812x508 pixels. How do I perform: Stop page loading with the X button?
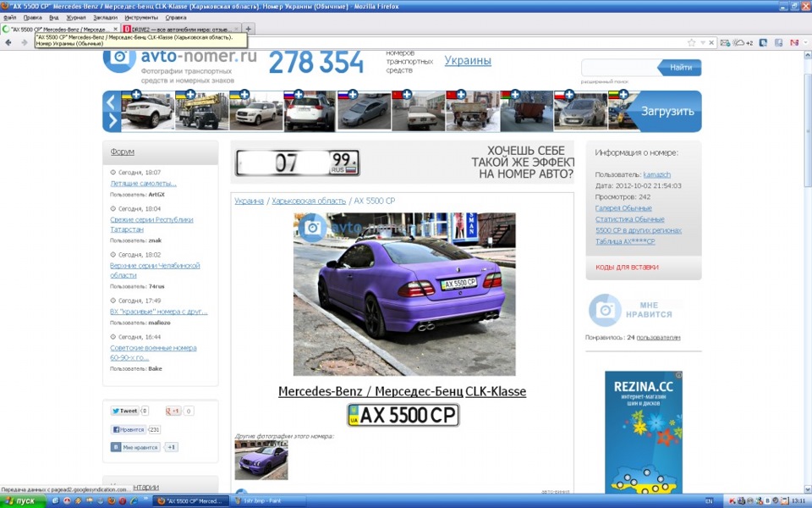(x=711, y=42)
